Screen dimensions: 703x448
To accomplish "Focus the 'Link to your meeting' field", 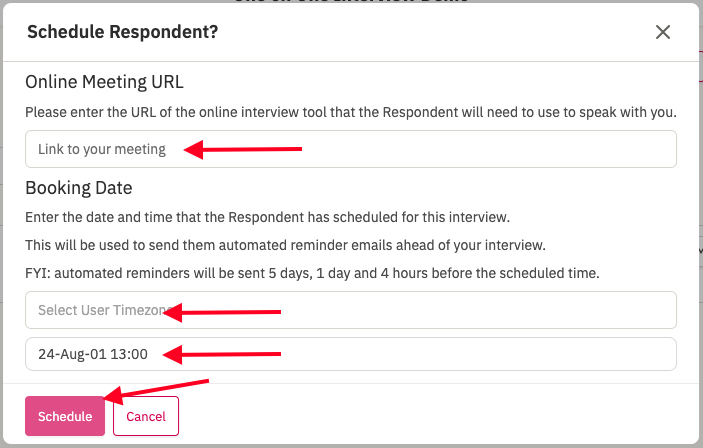I will [351, 149].
